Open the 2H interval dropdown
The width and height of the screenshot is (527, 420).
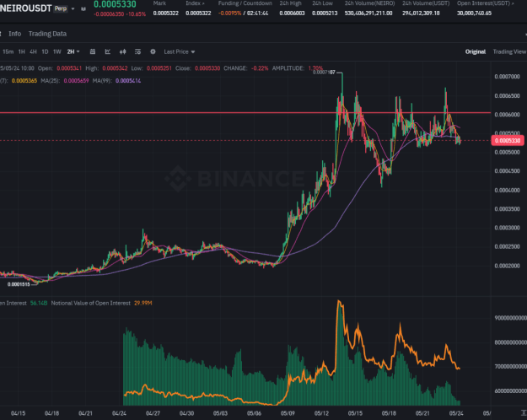(73, 51)
